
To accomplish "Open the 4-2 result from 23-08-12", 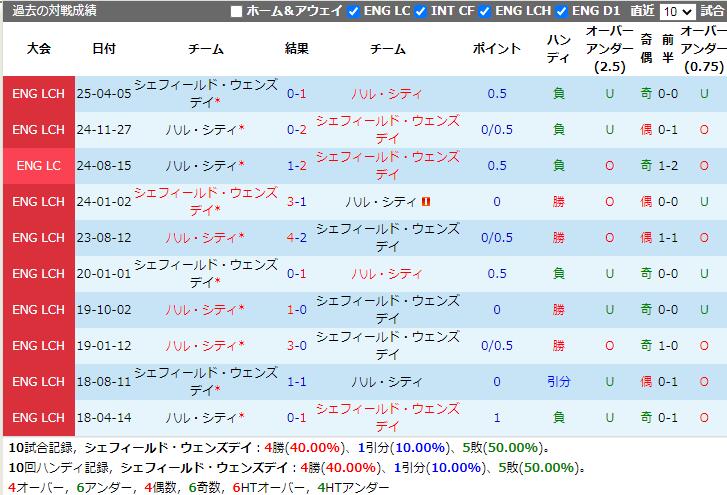I will 296,238.
